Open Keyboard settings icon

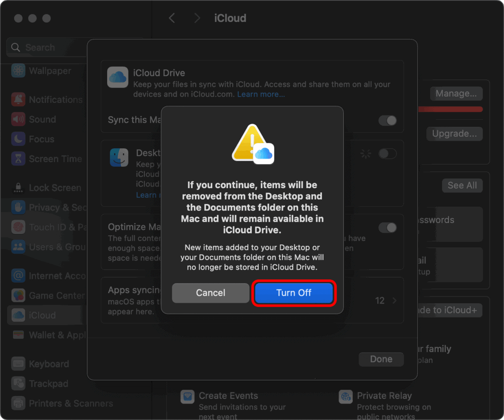pos(18,364)
